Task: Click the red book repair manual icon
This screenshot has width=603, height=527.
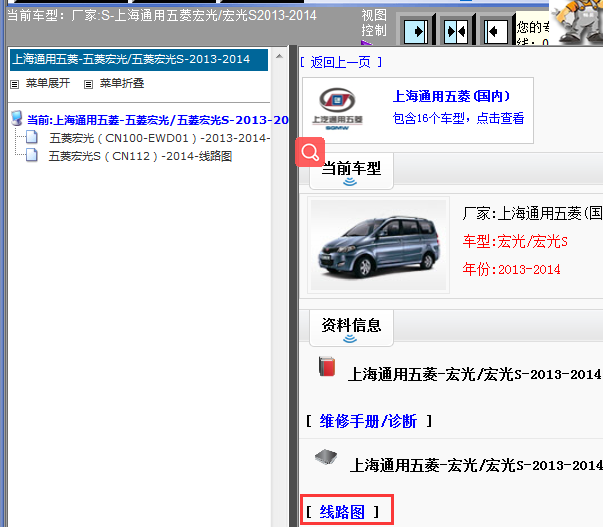Action: pos(327,366)
